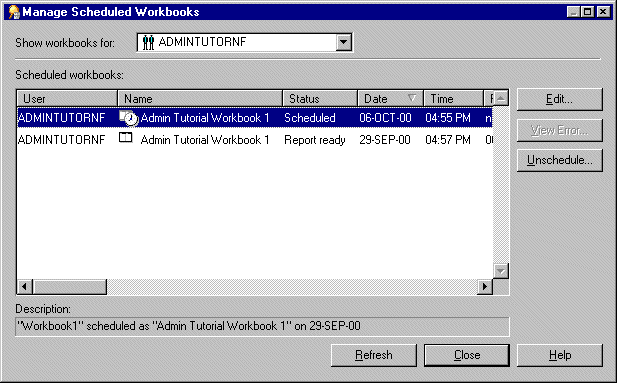Select 'Admin Tutorial Workbook 1' name in Report ready row
Viewport: 617px width, 383px height.
(x=205, y=140)
